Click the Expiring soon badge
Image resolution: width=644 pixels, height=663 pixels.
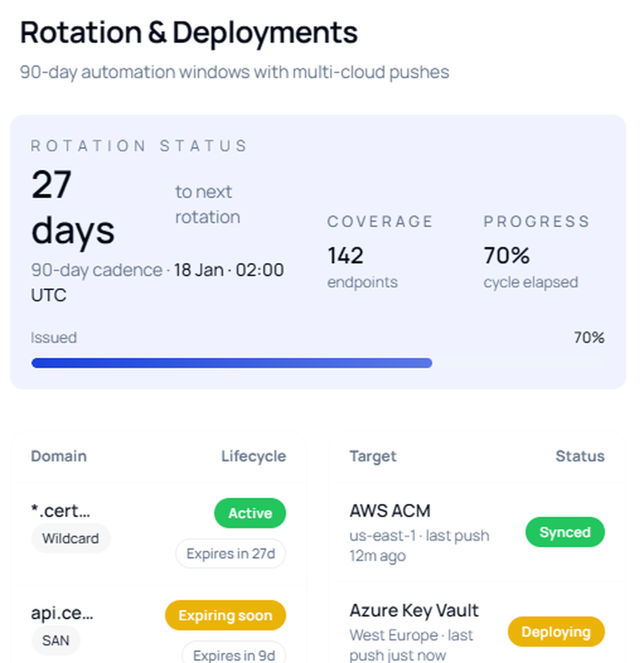pyautogui.click(x=225, y=615)
